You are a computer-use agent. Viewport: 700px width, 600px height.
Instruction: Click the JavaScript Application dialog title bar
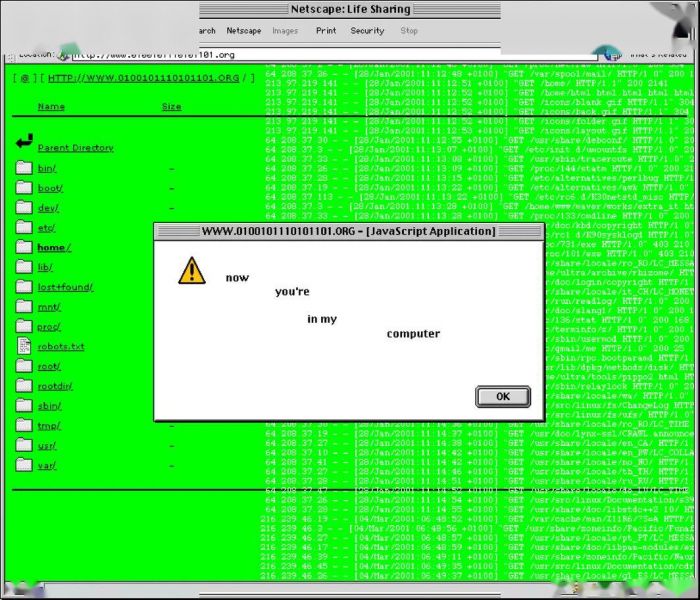point(349,232)
